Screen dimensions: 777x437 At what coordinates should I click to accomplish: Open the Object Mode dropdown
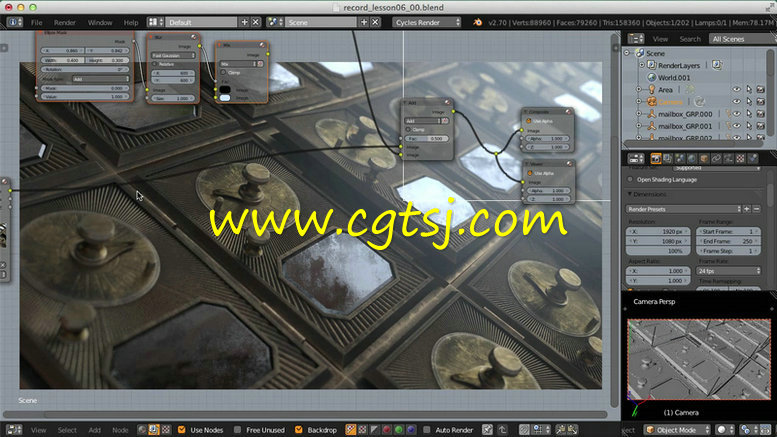tap(677, 430)
